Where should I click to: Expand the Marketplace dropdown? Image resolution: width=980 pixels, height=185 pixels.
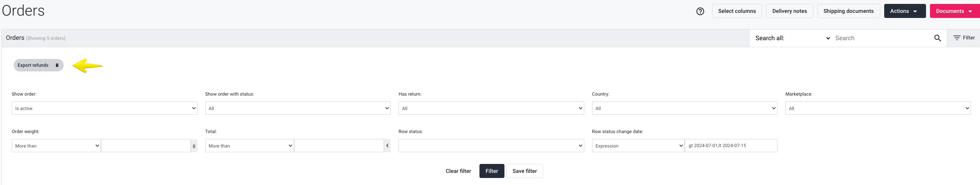pyautogui.click(x=878, y=108)
